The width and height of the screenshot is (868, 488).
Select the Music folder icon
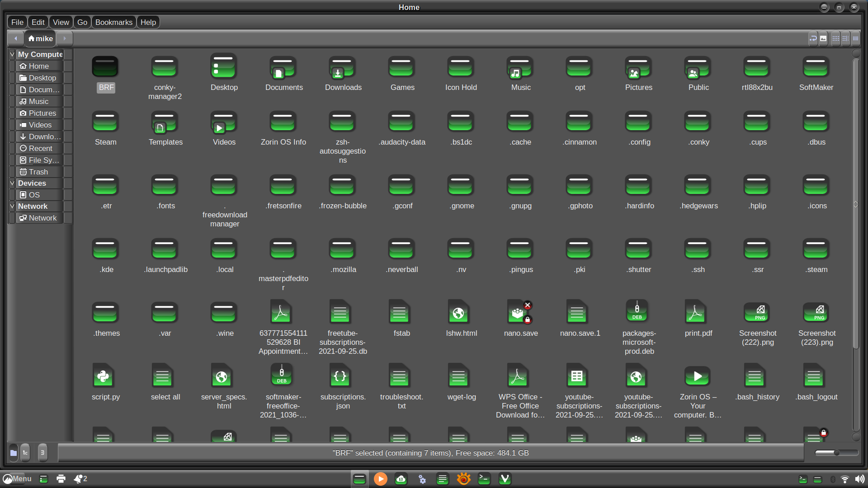(x=520, y=67)
